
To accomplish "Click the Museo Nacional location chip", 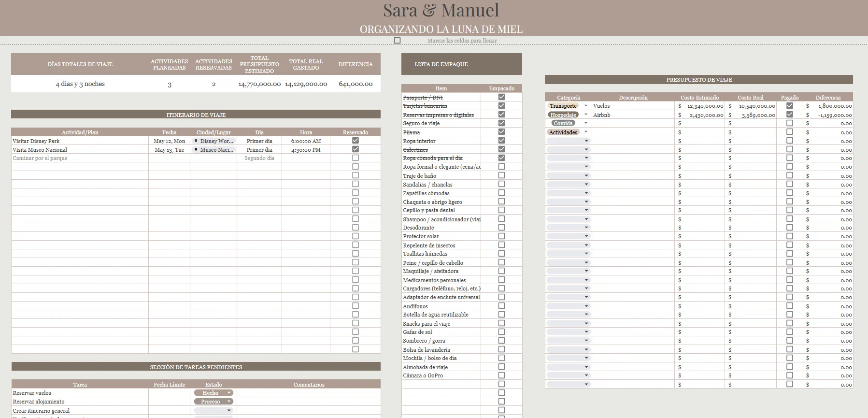I will (213, 150).
